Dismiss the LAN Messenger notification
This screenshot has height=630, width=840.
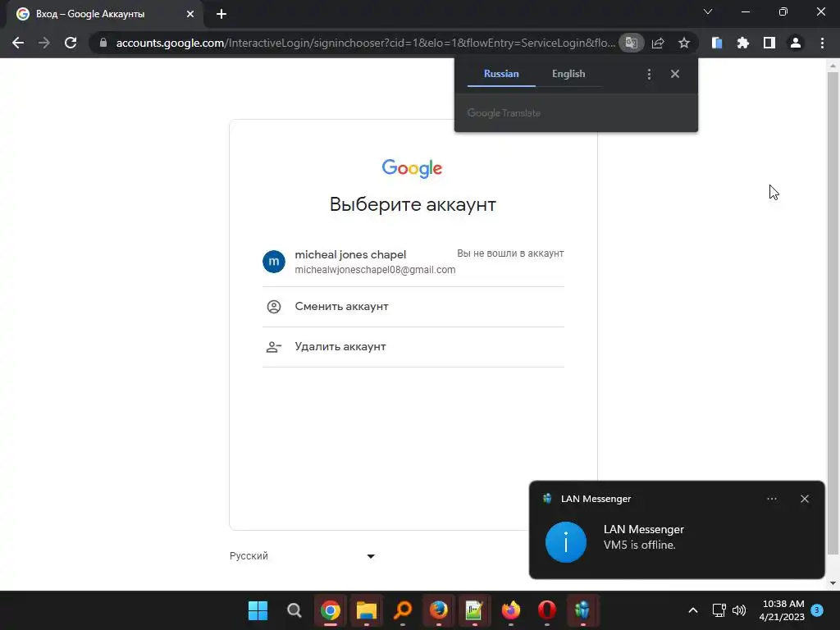[x=805, y=499]
